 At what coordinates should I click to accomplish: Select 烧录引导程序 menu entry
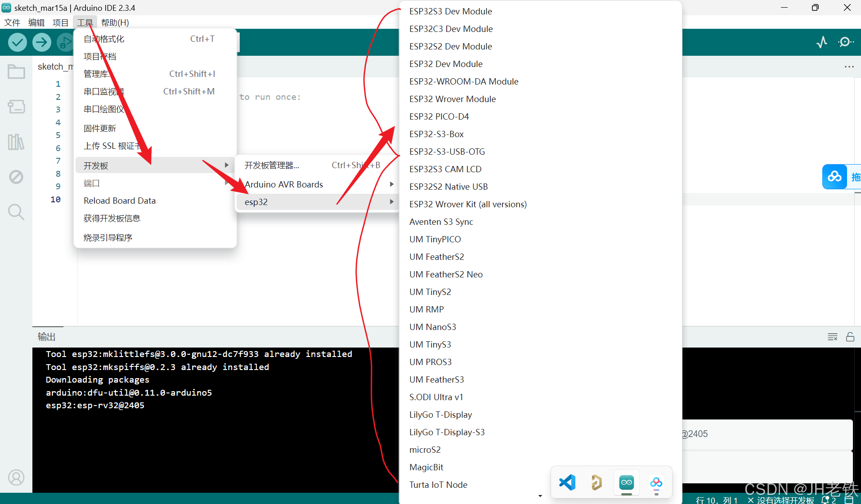155,237
